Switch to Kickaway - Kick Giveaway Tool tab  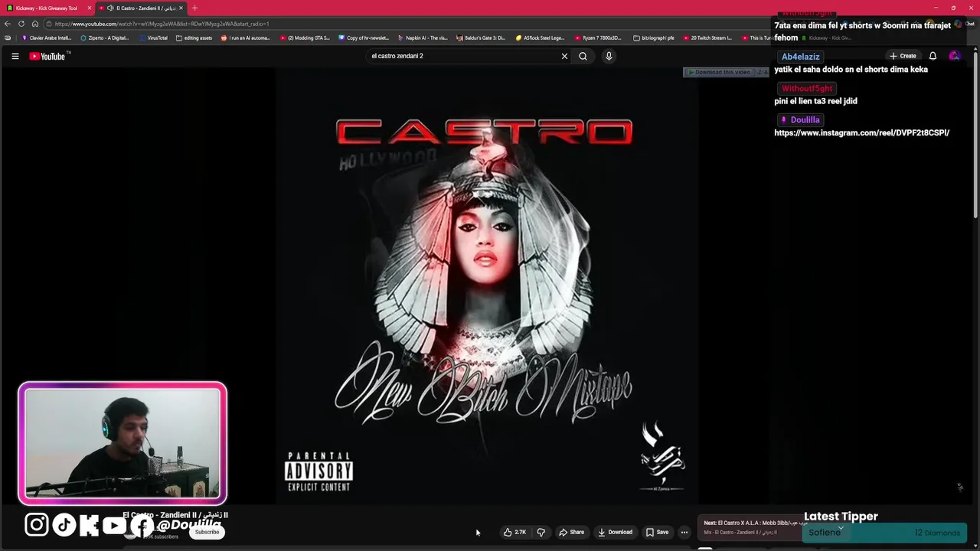[47, 8]
